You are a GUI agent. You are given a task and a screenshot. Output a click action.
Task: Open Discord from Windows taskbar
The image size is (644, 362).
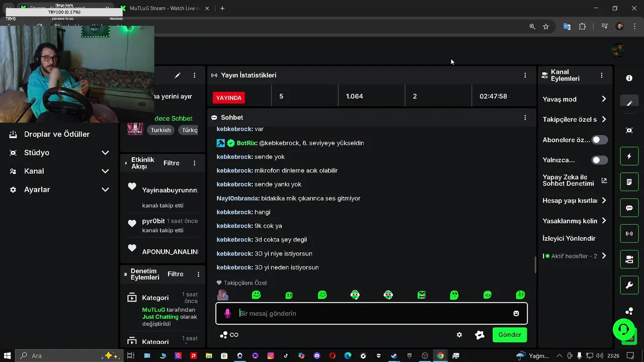[x=316, y=355]
